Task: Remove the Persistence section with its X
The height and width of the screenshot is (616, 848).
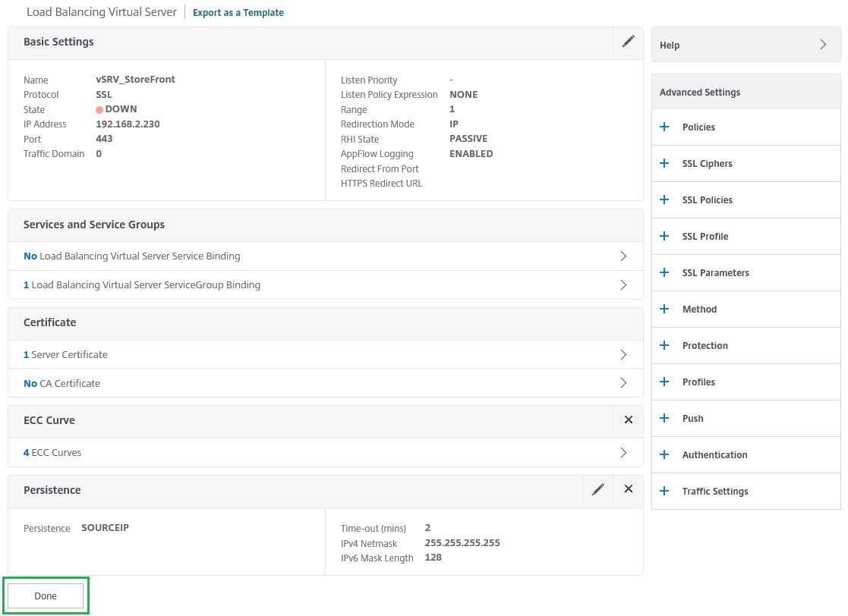Action: coord(628,489)
